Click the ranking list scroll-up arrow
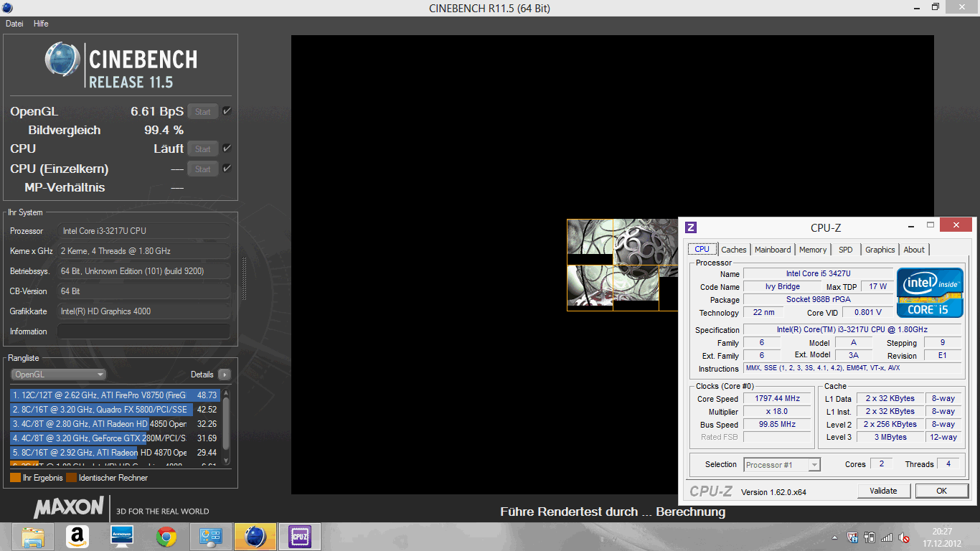 tap(227, 393)
